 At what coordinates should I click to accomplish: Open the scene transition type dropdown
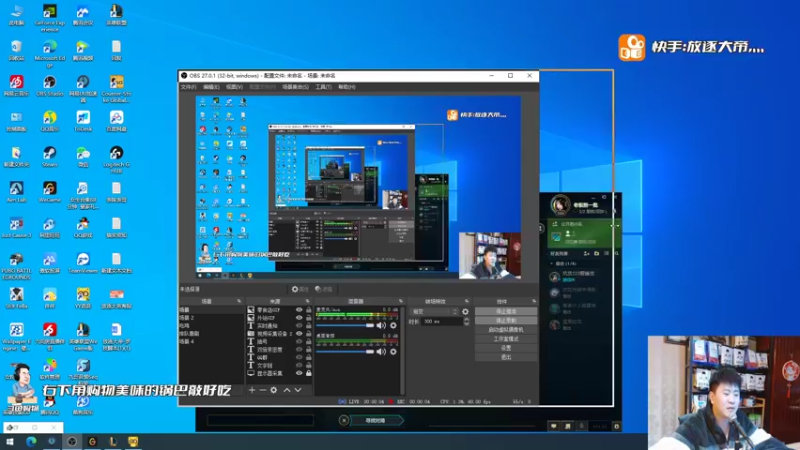(435, 312)
